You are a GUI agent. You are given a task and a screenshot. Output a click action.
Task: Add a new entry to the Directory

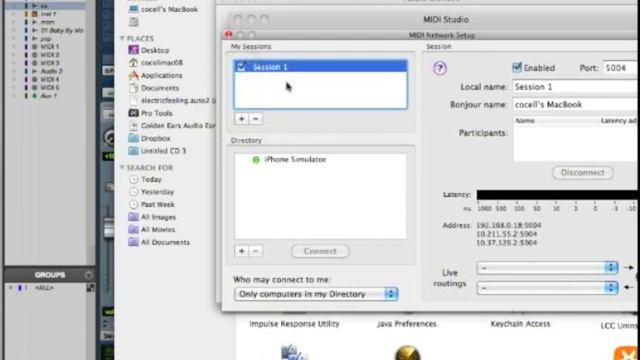point(241,251)
